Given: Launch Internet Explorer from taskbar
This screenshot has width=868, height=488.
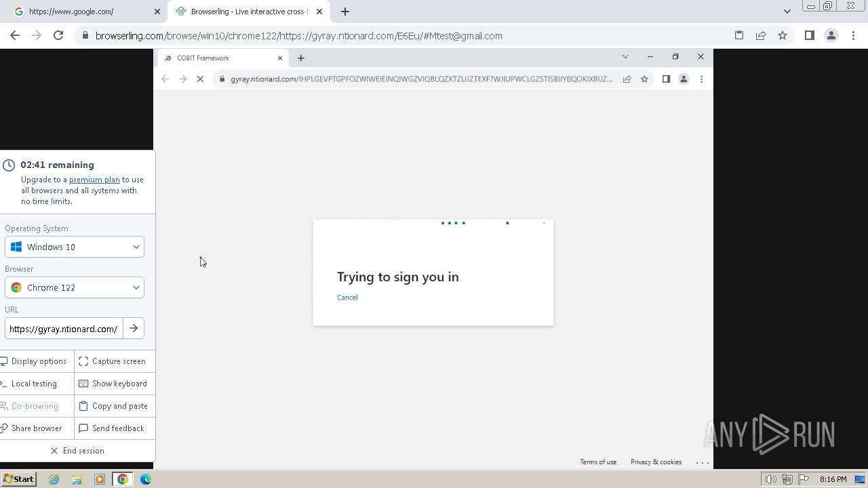Looking at the screenshot, I should tap(54, 479).
